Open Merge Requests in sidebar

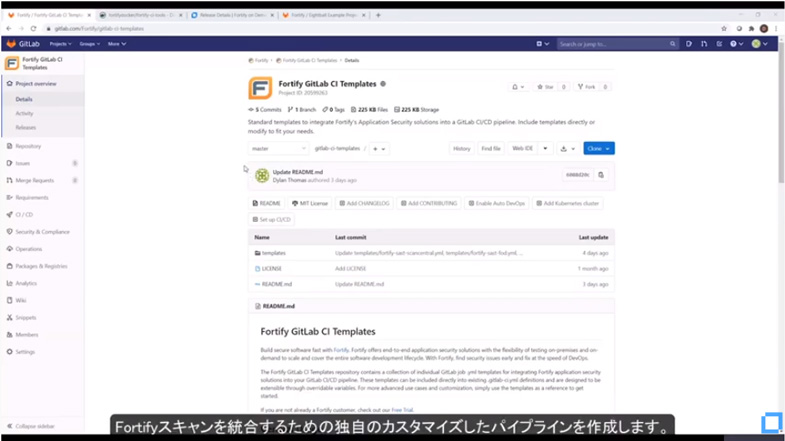[x=35, y=180]
